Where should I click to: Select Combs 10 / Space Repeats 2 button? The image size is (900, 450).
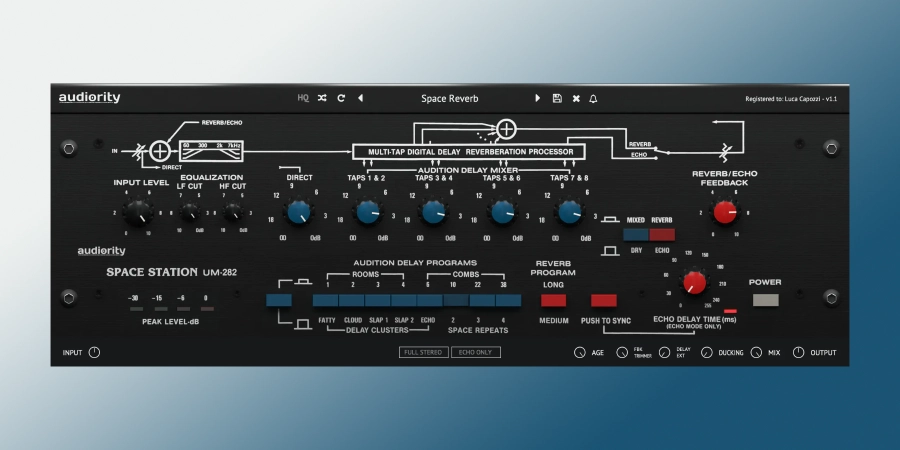(456, 300)
